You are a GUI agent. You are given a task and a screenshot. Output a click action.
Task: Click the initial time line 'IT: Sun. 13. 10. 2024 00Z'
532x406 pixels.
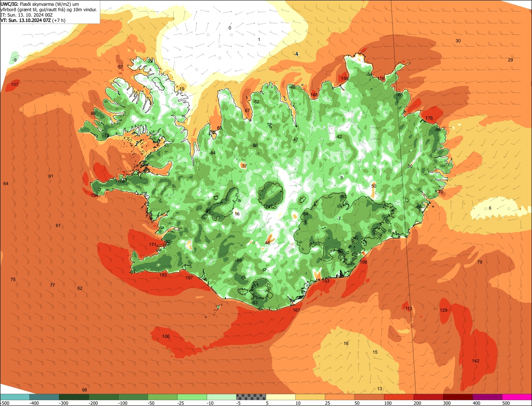(x=27, y=15)
